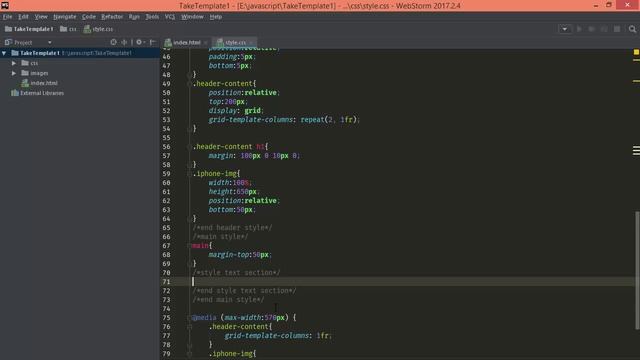Select the css folder row in tree
This screenshot has width=640, height=360.
(80, 63)
